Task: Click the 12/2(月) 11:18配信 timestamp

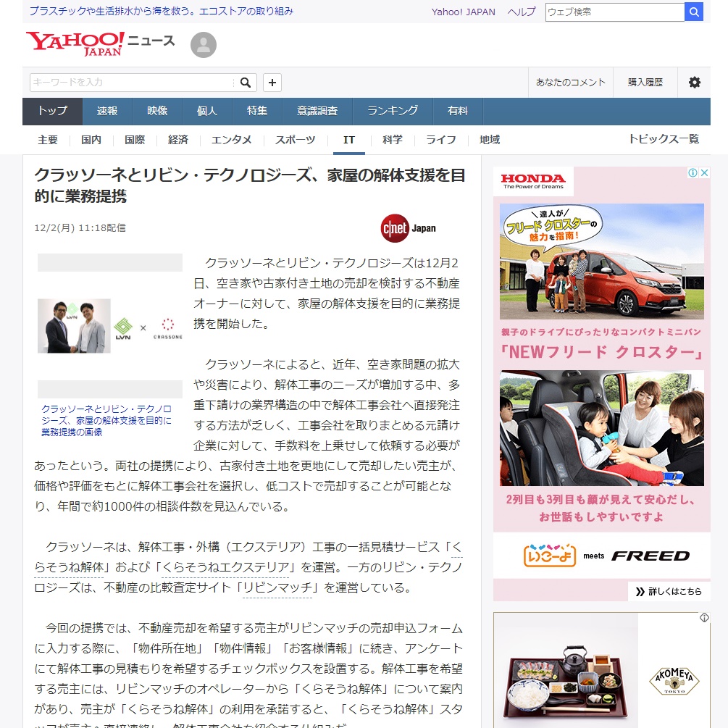Action: [x=80, y=228]
